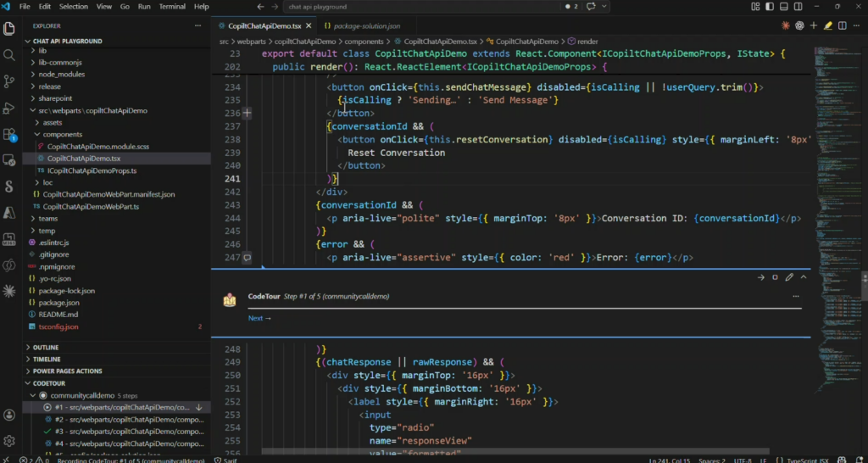Image resolution: width=868 pixels, height=463 pixels.
Task: Open the Accounts icon in activity bar
Action: pos(9,415)
